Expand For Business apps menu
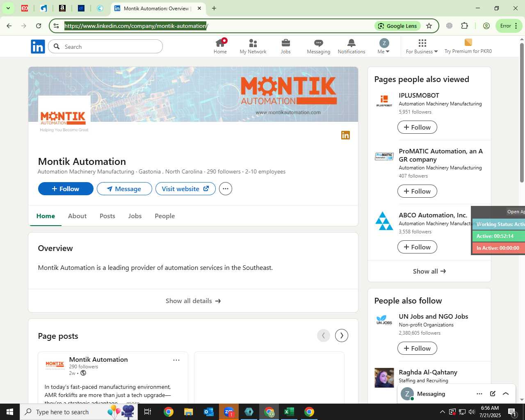Screen dimensions: 525x420 tap(422, 46)
